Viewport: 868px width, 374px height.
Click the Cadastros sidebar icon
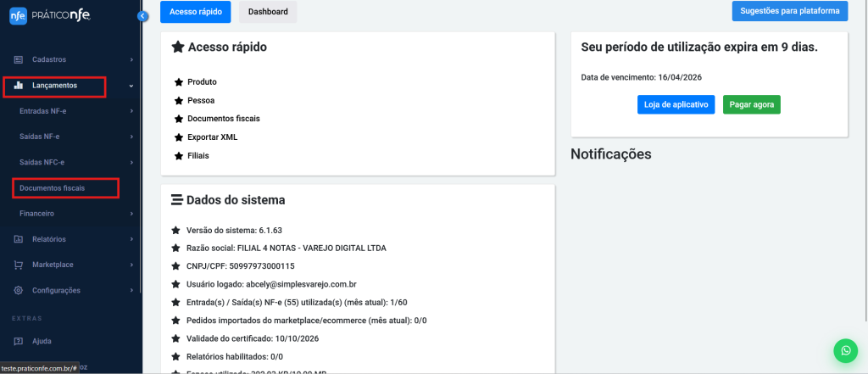tap(18, 59)
